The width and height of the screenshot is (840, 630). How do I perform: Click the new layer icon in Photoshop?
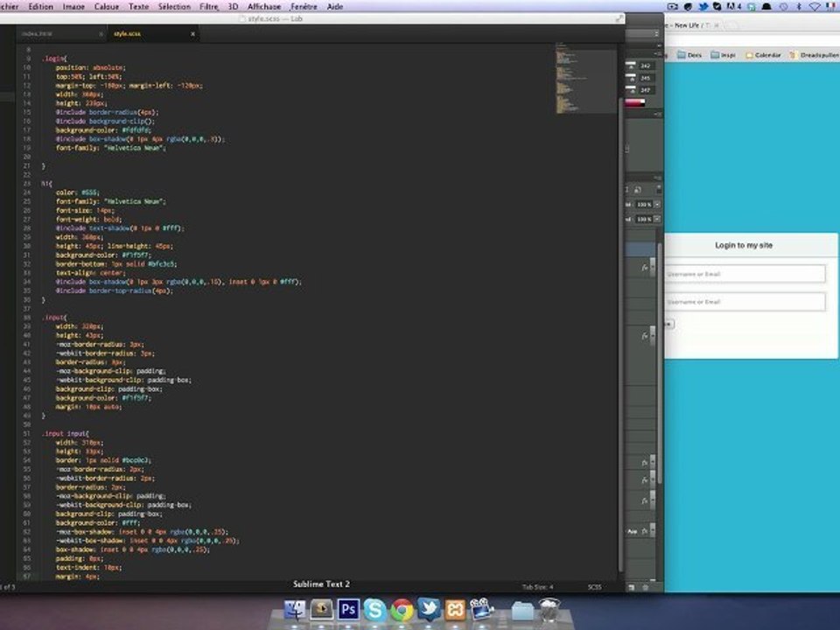[632, 587]
